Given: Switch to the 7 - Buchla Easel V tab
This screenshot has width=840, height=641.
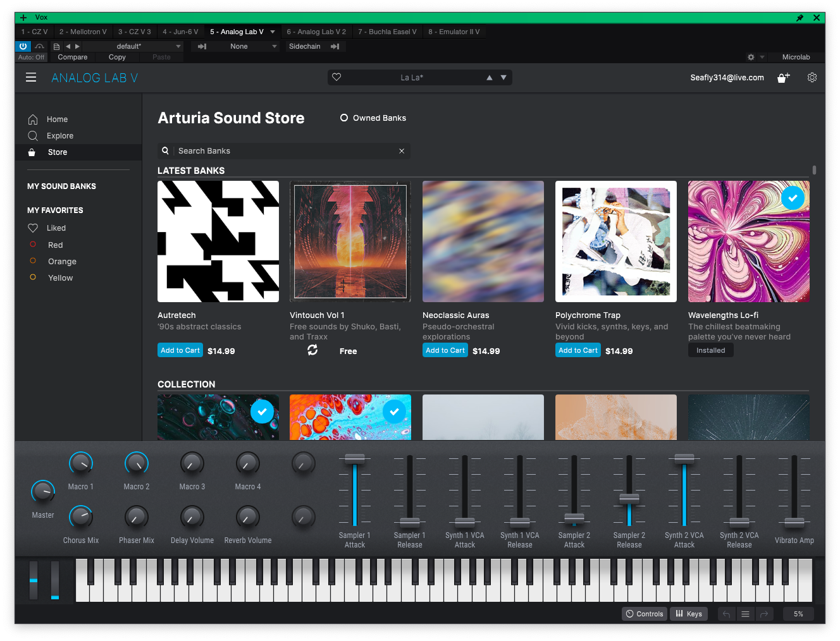Looking at the screenshot, I should (387, 32).
